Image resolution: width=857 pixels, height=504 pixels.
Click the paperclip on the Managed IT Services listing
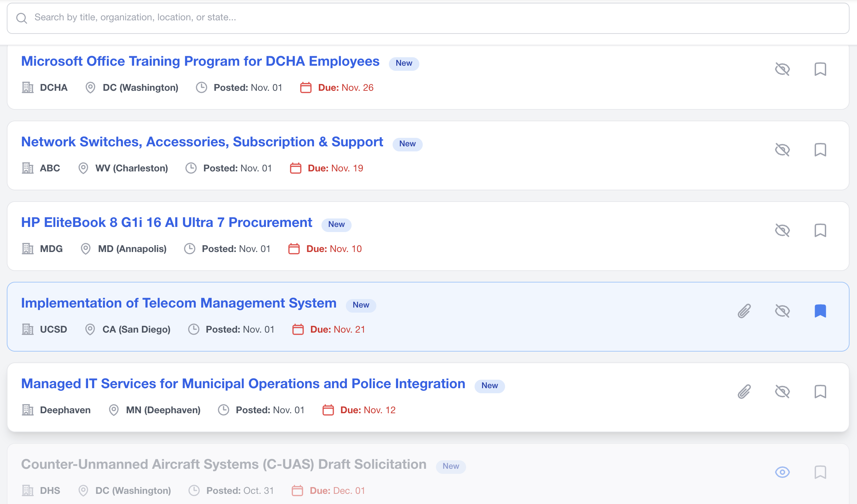pos(745,391)
